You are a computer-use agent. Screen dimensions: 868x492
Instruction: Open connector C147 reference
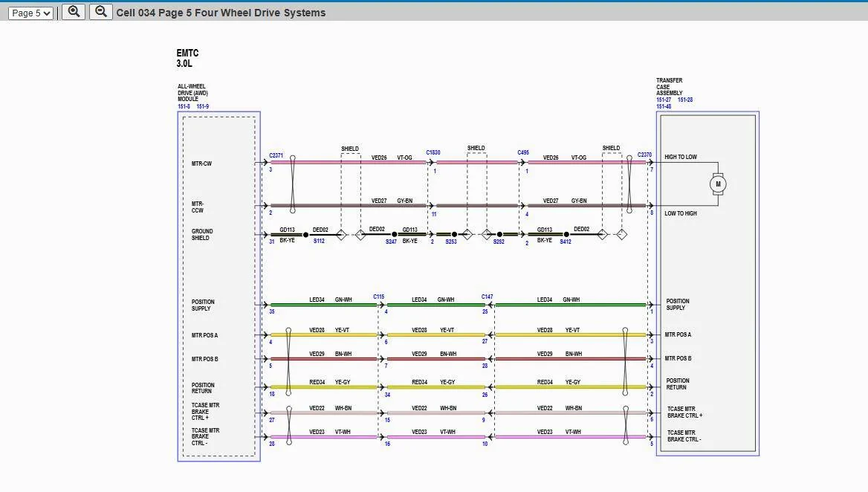click(488, 297)
